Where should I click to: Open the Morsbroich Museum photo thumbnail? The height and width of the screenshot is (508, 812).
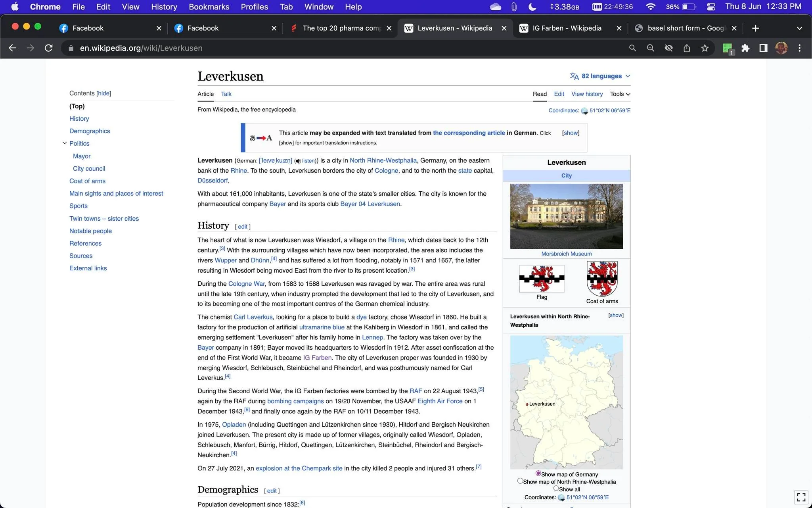(566, 216)
